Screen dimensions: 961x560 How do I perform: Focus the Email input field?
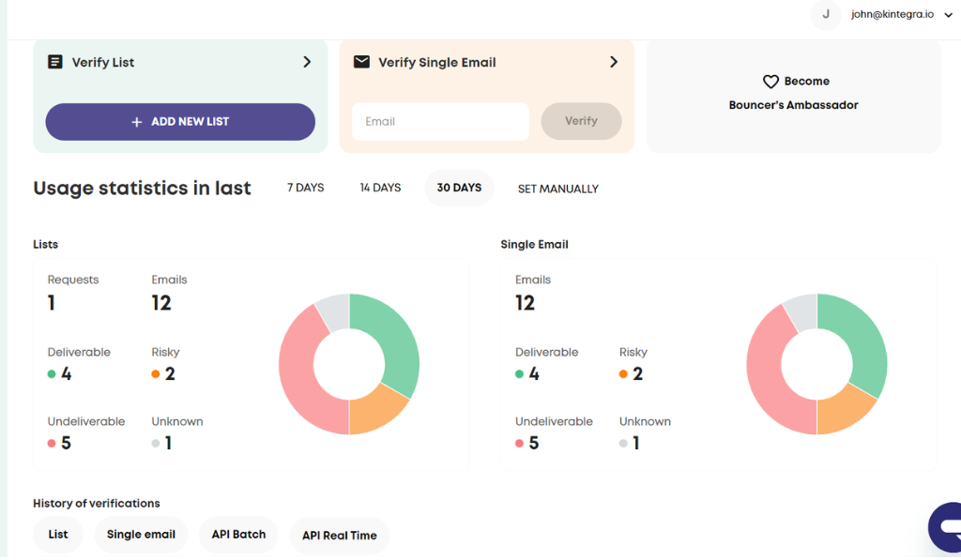click(441, 121)
